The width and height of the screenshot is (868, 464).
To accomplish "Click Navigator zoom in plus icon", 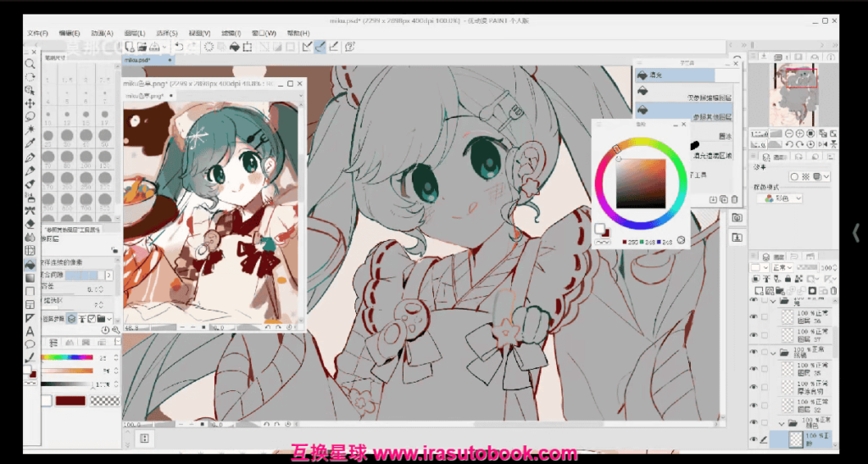I will [x=800, y=133].
